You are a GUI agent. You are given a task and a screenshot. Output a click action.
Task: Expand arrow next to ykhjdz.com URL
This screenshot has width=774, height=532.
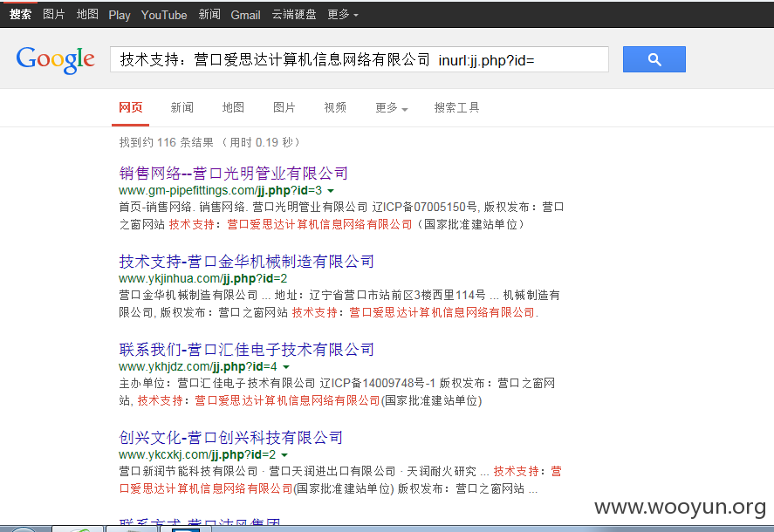[286, 367]
